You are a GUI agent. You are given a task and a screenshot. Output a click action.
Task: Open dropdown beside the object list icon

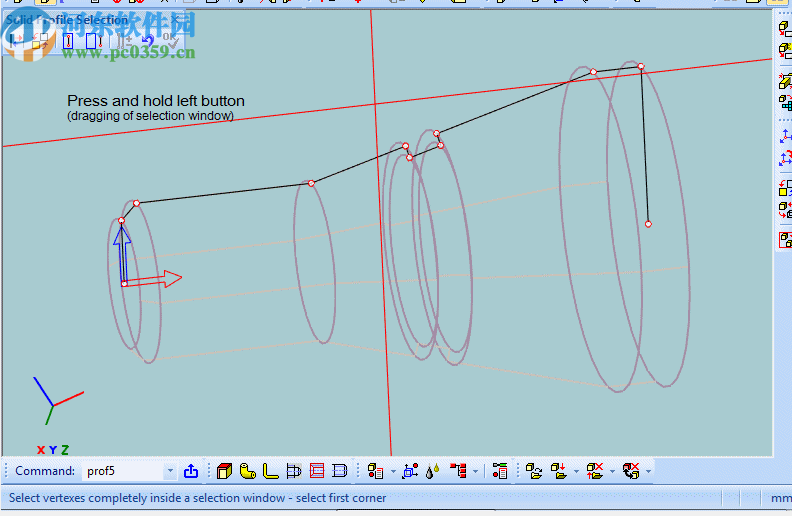pyautogui.click(x=393, y=472)
